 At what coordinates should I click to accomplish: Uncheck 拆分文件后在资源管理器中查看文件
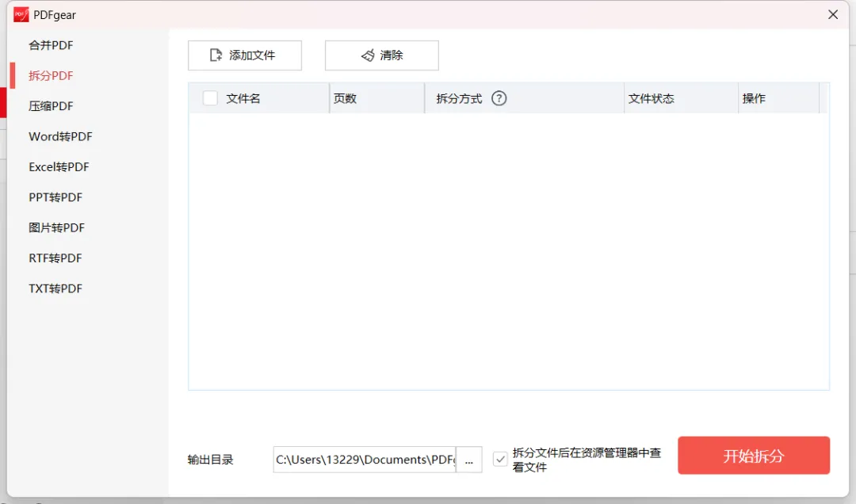pos(500,459)
